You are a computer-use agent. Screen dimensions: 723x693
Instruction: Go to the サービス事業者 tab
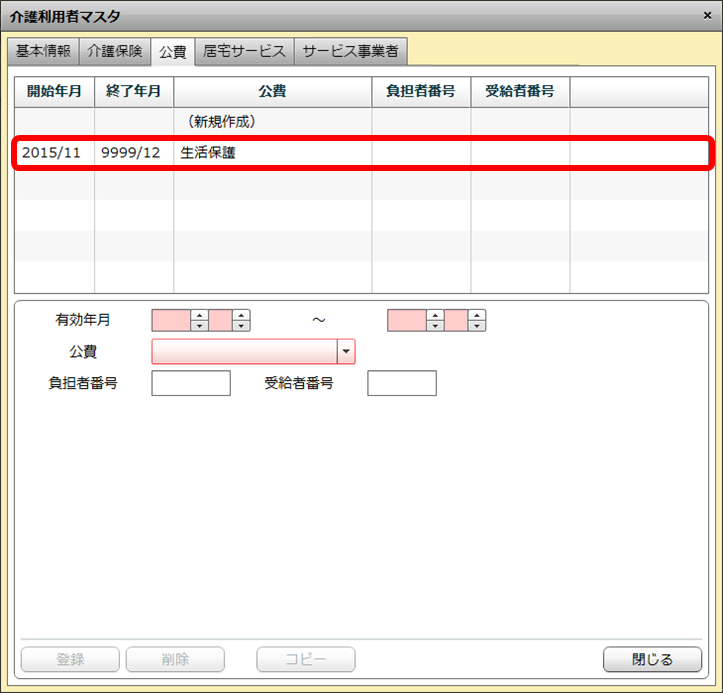coord(350,51)
